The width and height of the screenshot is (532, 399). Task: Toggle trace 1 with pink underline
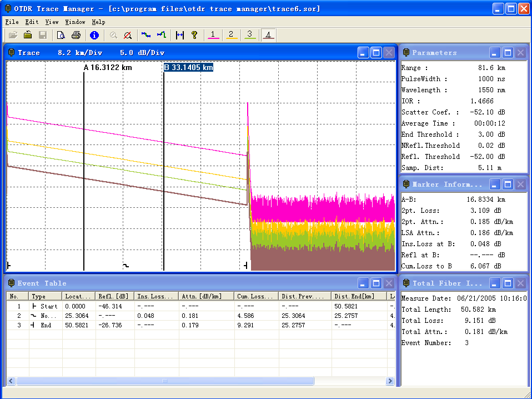213,35
